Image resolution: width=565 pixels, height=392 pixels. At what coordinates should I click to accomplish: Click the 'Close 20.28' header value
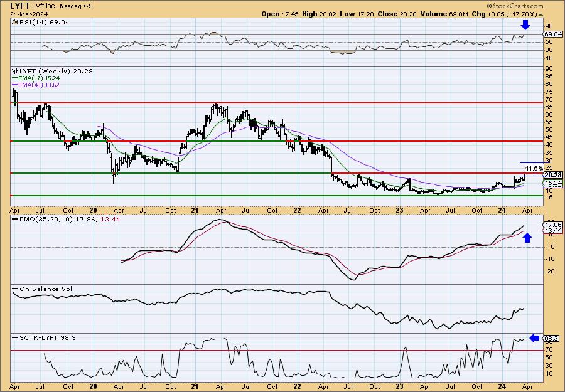point(397,14)
